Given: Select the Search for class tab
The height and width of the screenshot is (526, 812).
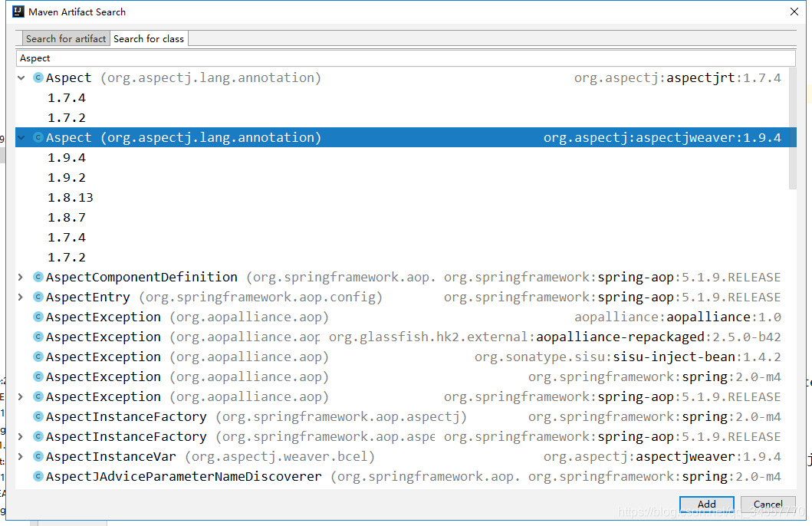Looking at the screenshot, I should coord(149,39).
